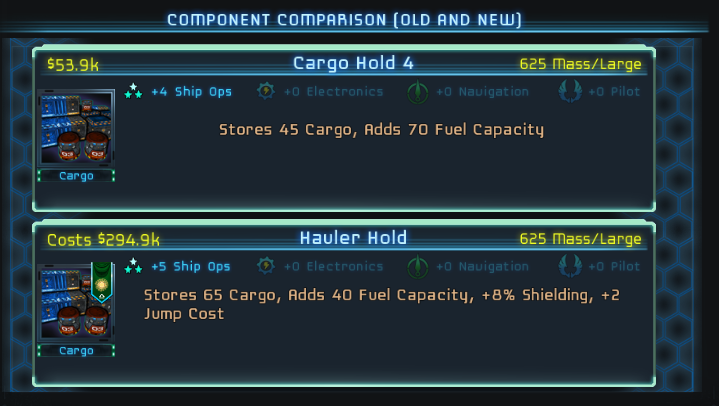Click the Navigation compass icon on Cargo Hold 4
The width and height of the screenshot is (719, 406).
[x=418, y=91]
